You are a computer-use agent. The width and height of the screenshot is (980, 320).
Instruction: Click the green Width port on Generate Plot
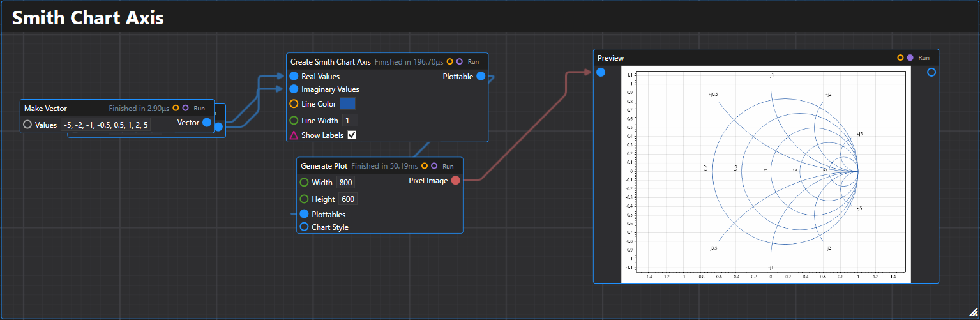305,183
